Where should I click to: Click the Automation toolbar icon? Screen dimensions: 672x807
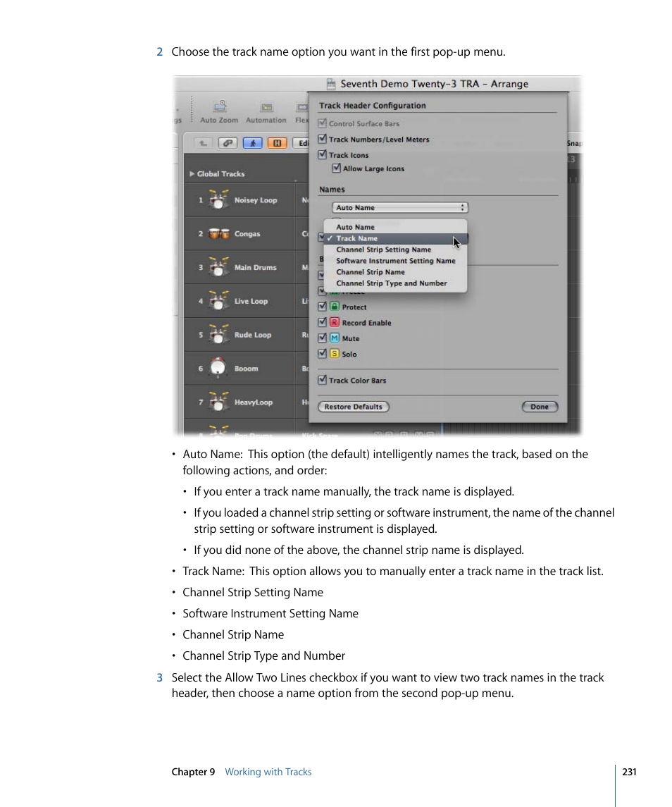(266, 106)
